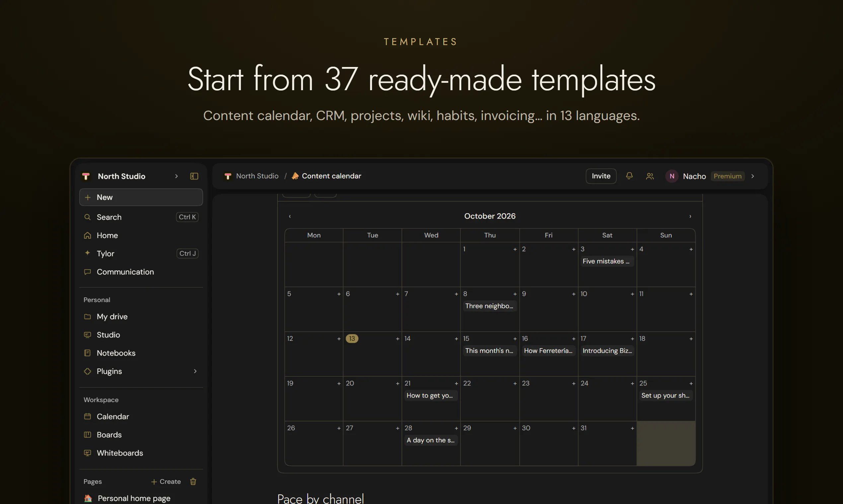Open the 'A day on the s…' event

point(431,440)
